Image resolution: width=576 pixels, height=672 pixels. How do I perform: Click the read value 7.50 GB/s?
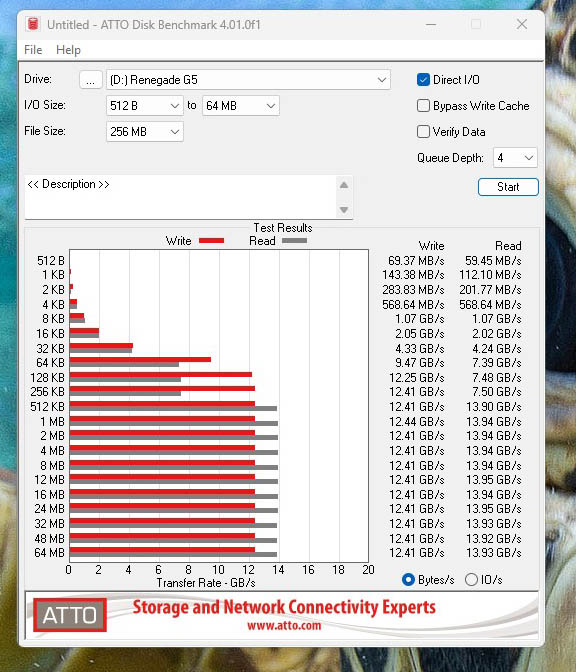pos(497,392)
